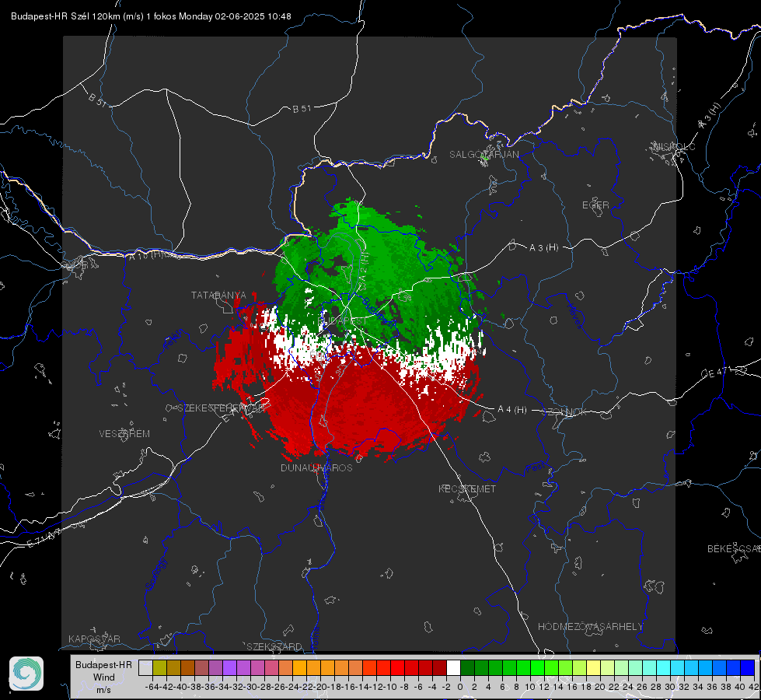The height and width of the screenshot is (700, 761).
Task: Click the HÓDMEZŐVÁSÁRHELY city label
Action: point(590,627)
